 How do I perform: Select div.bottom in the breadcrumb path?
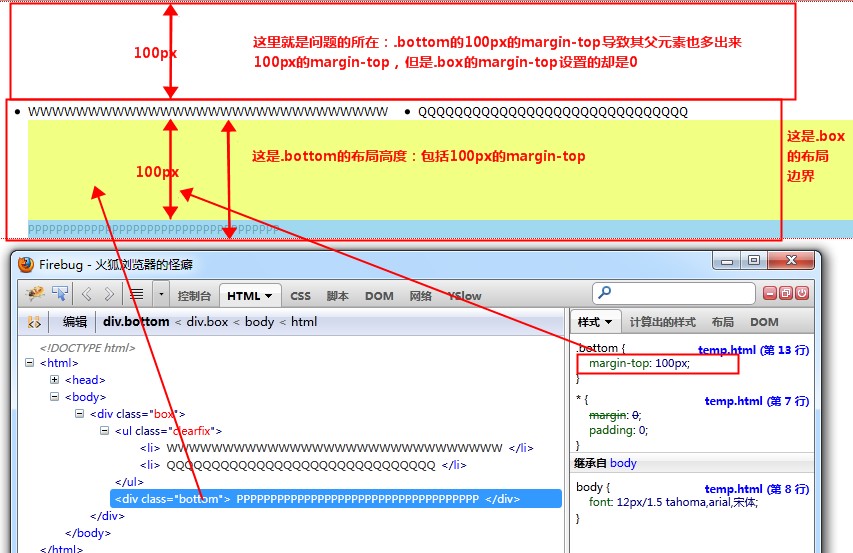[x=136, y=321]
